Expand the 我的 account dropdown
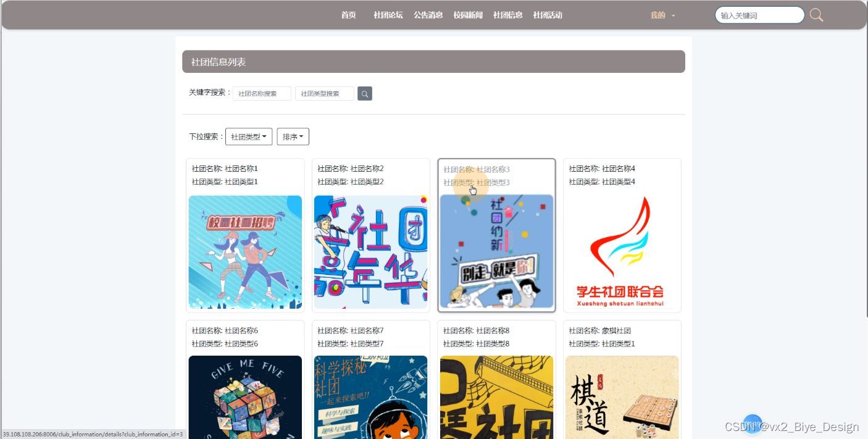The width and height of the screenshot is (868, 439). coord(663,15)
